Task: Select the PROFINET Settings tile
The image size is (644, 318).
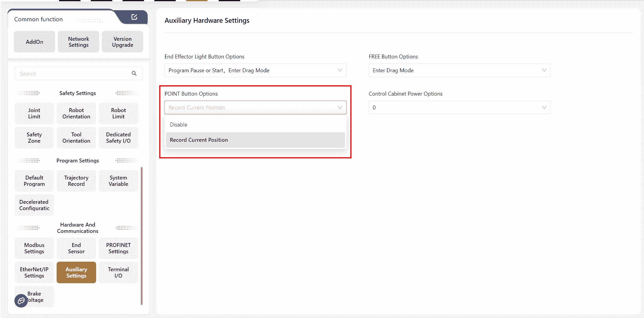Action: tap(118, 248)
